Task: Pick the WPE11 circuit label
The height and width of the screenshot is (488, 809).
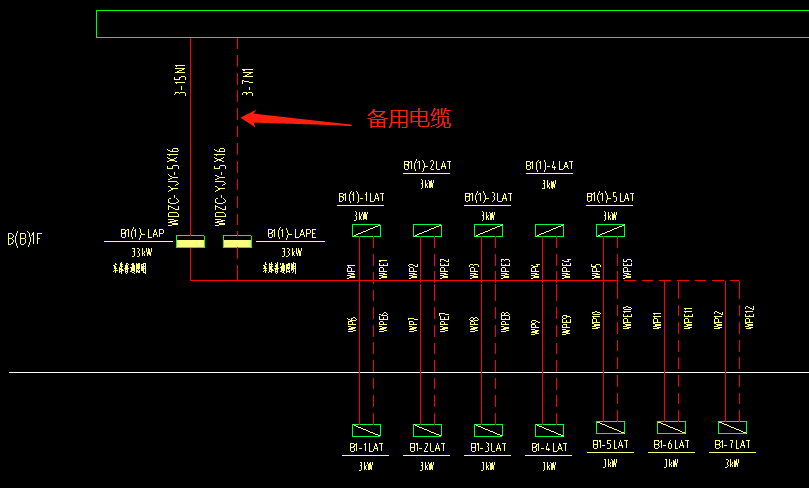Action: [x=688, y=318]
